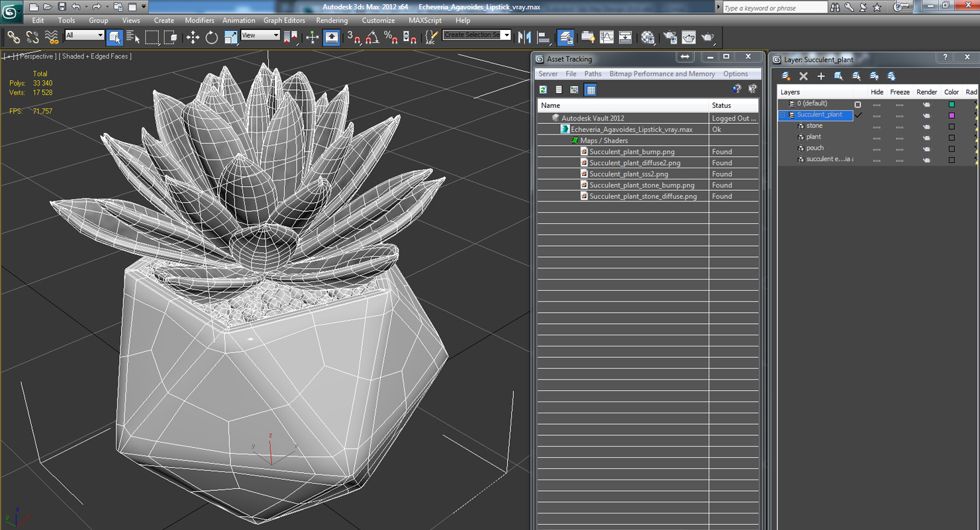This screenshot has height=530, width=980.
Task: Click the Succulent_plant magenta color swatch
Action: (x=952, y=115)
